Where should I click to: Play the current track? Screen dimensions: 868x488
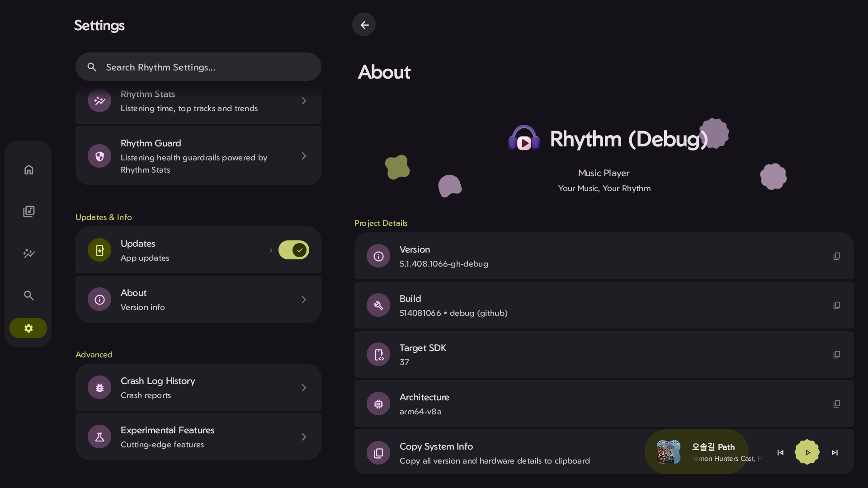pyautogui.click(x=807, y=452)
